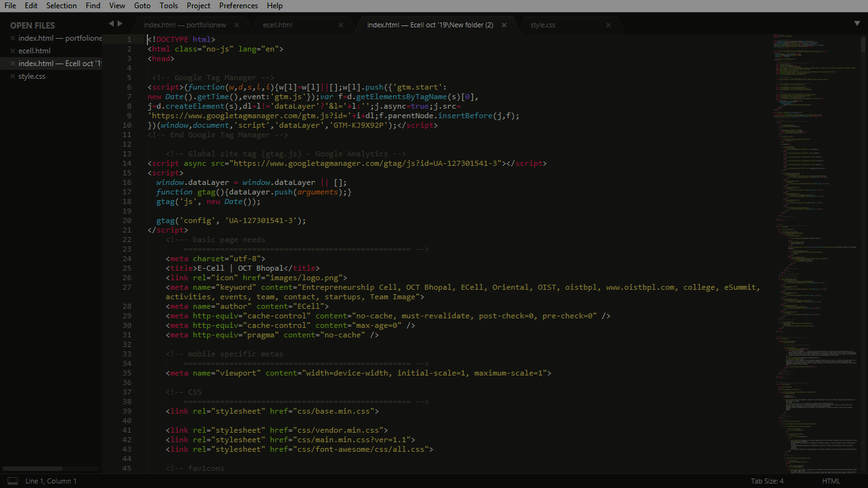Click the gtag config UA-127301541-3 line
Viewport: 868px width, 488px height.
coord(231,220)
